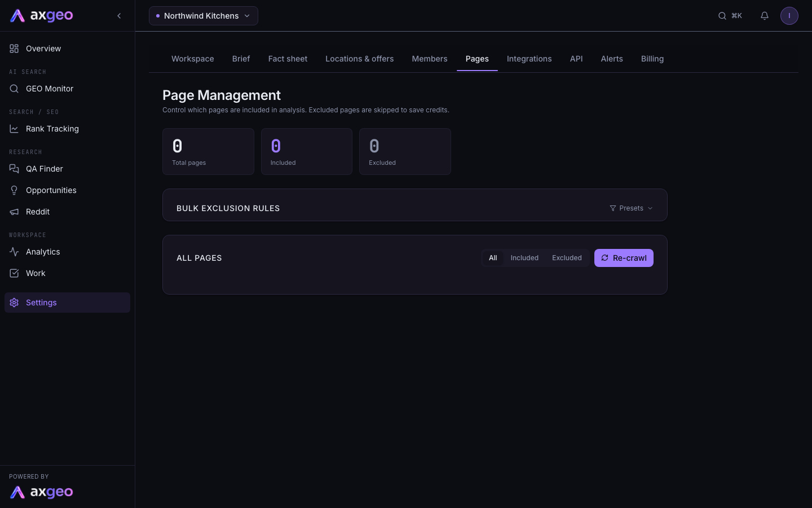Screen dimensions: 812x508
Task: Click the Page Management title
Action: coord(222,95)
